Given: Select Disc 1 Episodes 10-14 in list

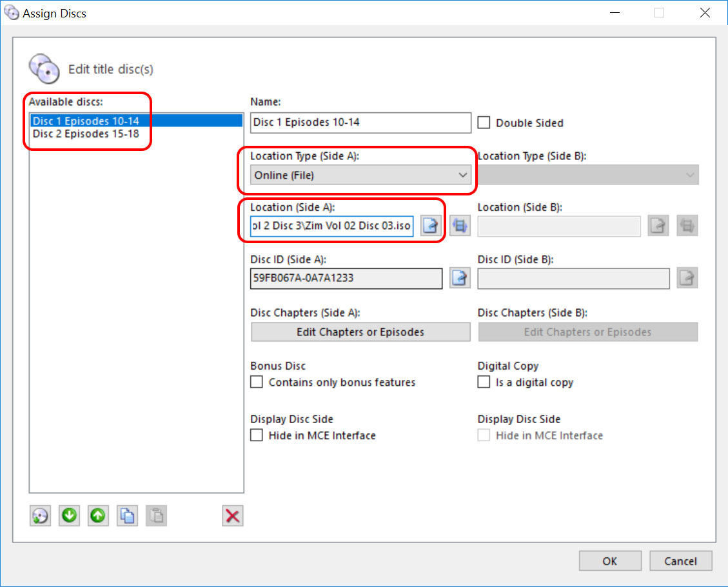Looking at the screenshot, I should pyautogui.click(x=137, y=121).
